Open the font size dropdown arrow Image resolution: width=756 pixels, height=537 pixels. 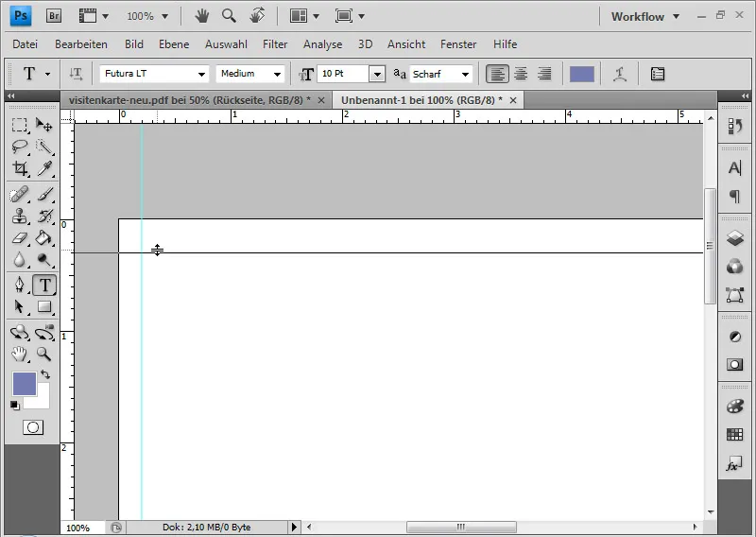click(377, 74)
